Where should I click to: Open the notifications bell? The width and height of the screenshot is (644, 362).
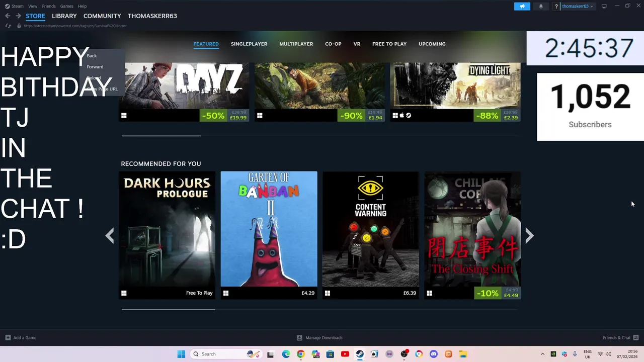click(541, 6)
